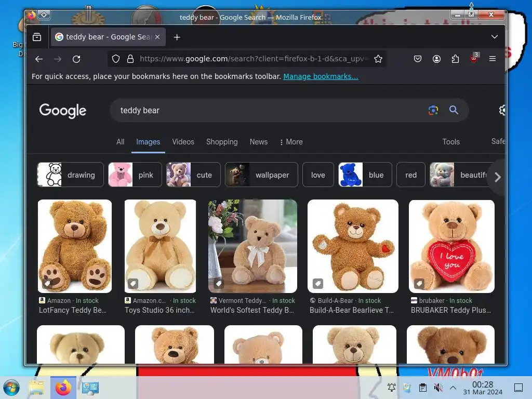Open the Vermont Teddy bear image
532x399 pixels.
tap(252, 246)
